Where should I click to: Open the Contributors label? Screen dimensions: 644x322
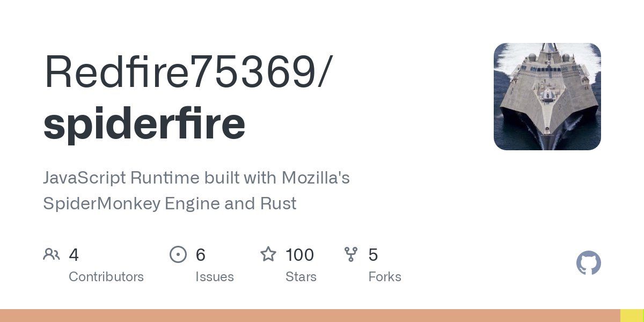click(x=106, y=277)
